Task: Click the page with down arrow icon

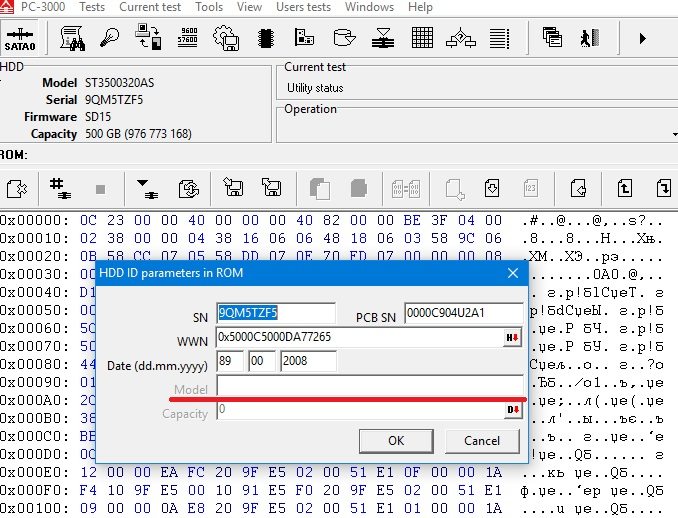Action: point(492,189)
